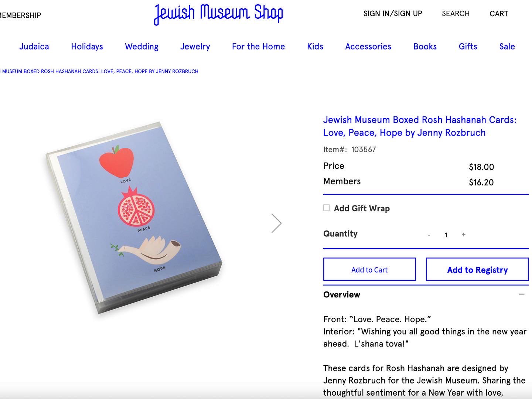
Task: Open For the Home category
Action: point(258,47)
